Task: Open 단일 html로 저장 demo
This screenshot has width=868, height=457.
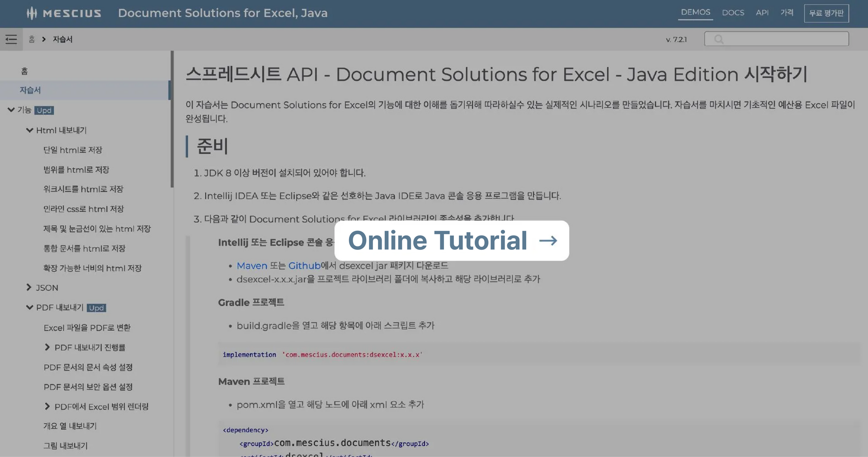Action: 73,150
